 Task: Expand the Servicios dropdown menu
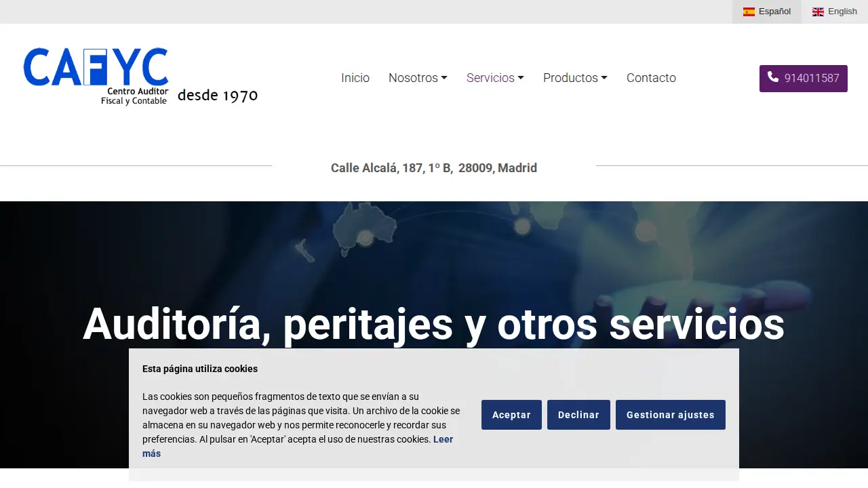point(495,78)
